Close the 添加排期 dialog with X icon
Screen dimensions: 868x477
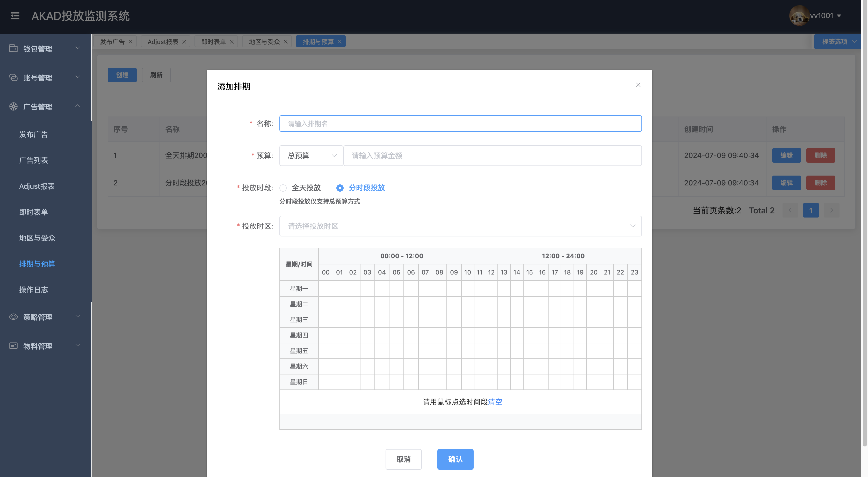(638, 85)
